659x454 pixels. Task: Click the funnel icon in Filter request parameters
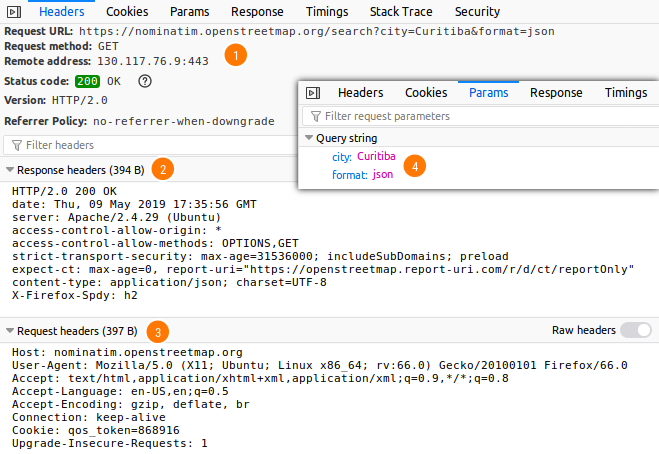tap(315, 117)
